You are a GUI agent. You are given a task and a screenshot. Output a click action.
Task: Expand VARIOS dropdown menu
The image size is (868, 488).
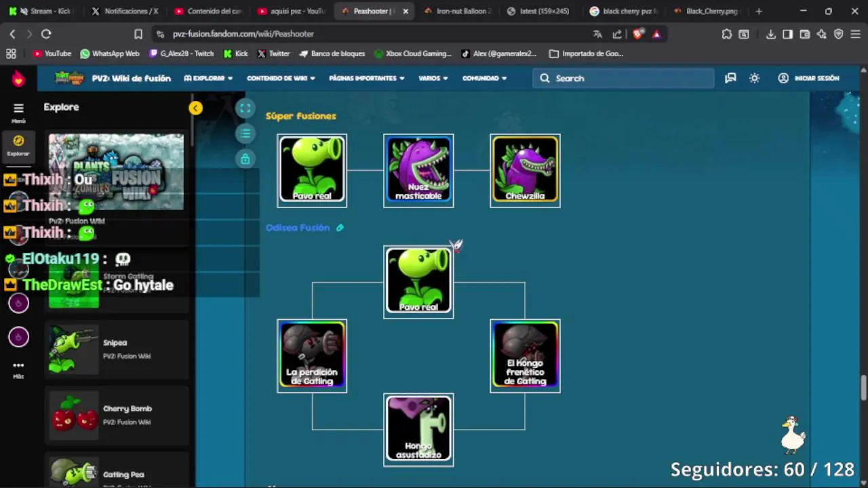433,78
